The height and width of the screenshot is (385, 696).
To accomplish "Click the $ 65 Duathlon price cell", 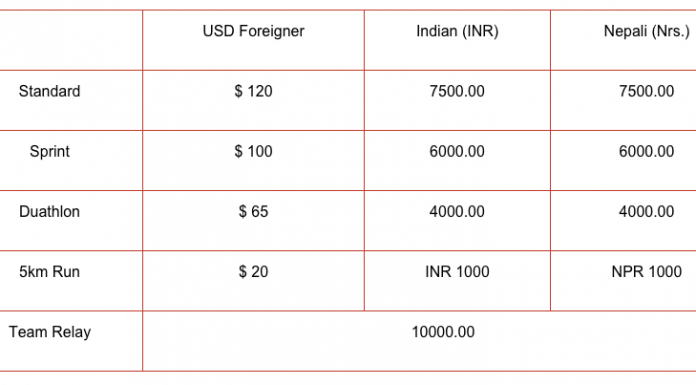I will 253,211.
